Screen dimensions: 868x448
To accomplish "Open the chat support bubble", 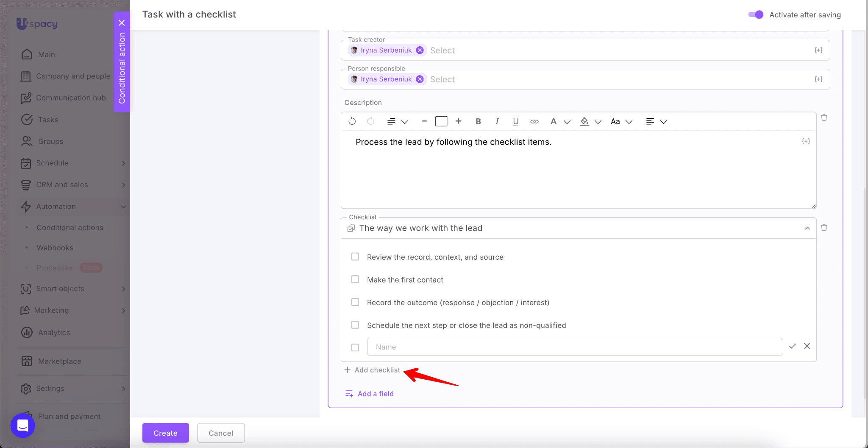I will pos(22,425).
